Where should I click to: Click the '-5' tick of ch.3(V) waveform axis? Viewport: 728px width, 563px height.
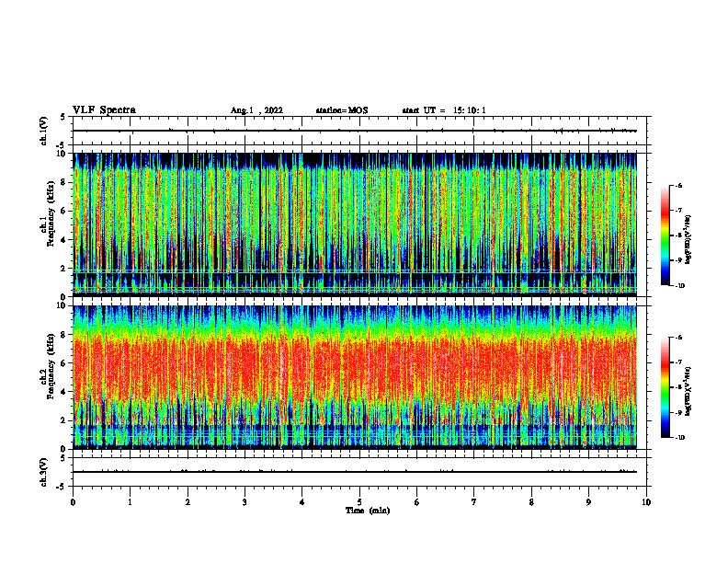tap(61, 487)
